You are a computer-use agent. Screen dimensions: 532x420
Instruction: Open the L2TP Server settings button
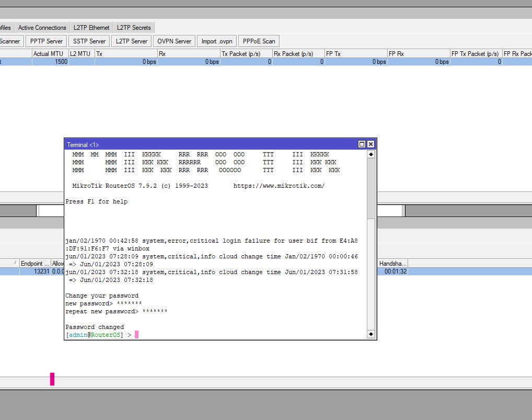pos(132,41)
